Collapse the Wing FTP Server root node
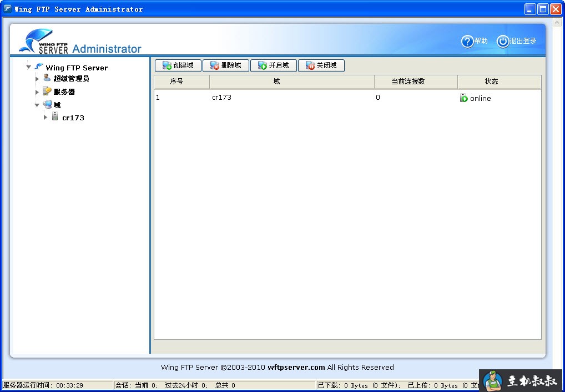 coord(28,67)
